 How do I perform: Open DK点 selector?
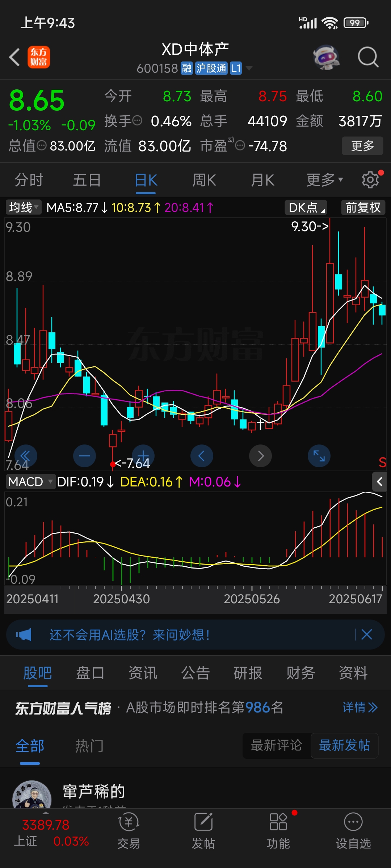pyautogui.click(x=306, y=208)
